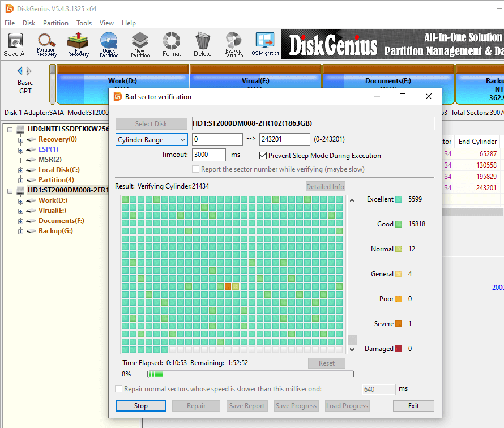
Task: Open the Cylinder Range dropdown
Action: coord(152,140)
